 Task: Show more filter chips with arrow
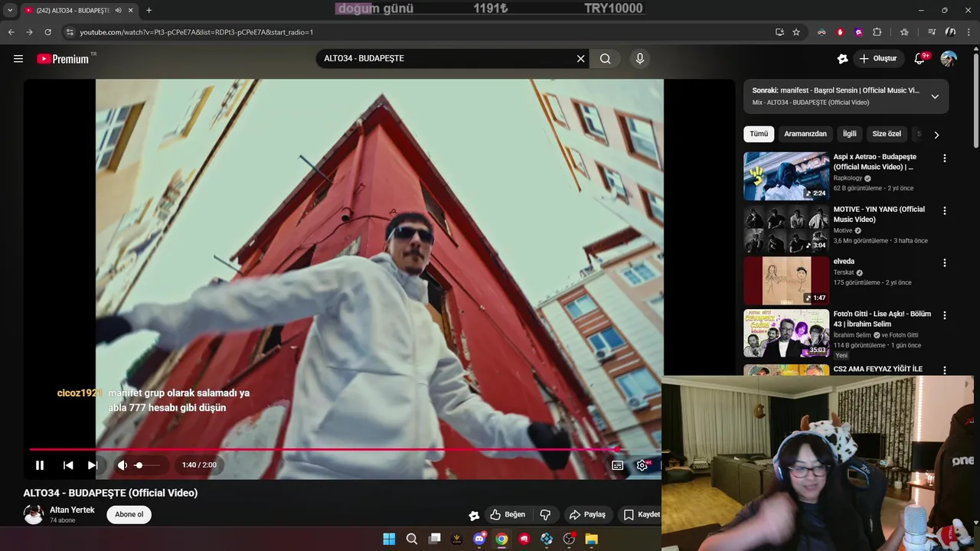pos(936,135)
